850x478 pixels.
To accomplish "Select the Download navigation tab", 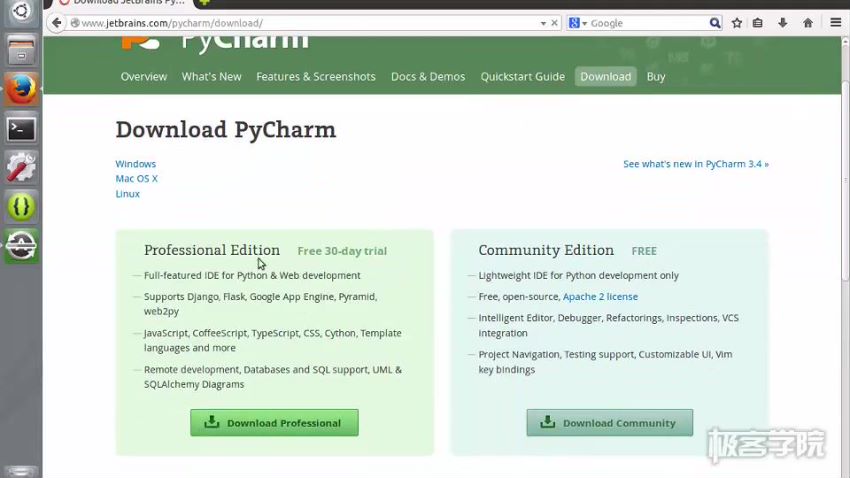I will [606, 76].
